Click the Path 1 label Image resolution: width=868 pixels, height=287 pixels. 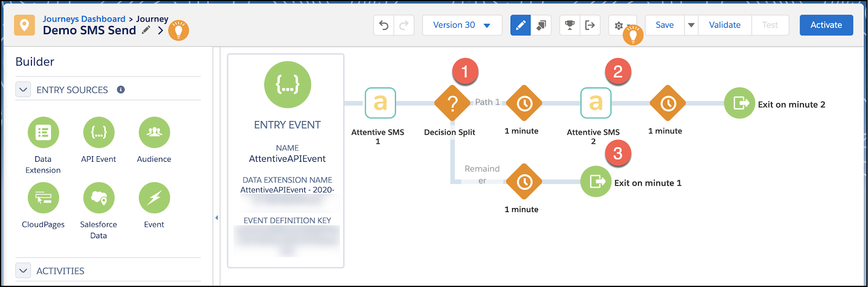coord(487,102)
